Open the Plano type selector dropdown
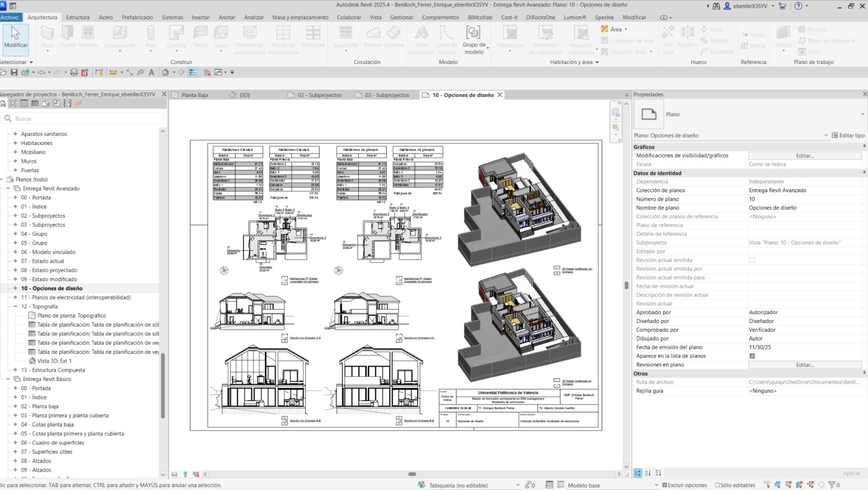The image size is (868, 490). pos(863,114)
